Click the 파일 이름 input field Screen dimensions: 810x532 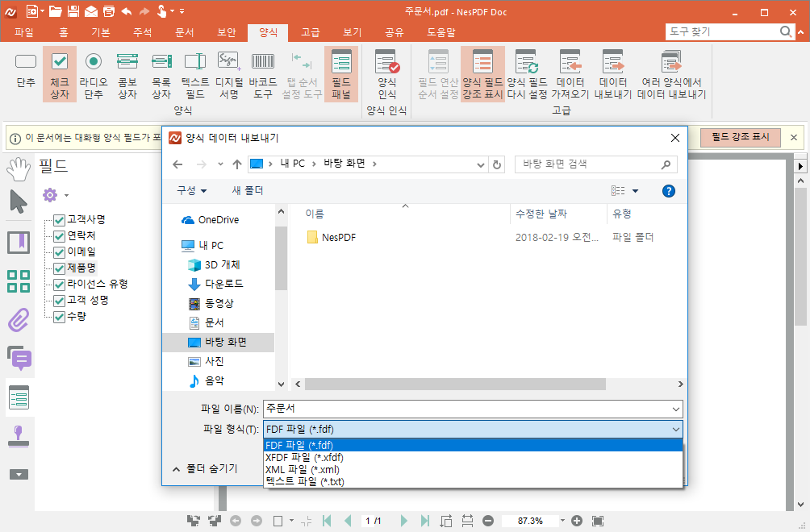[472, 409]
